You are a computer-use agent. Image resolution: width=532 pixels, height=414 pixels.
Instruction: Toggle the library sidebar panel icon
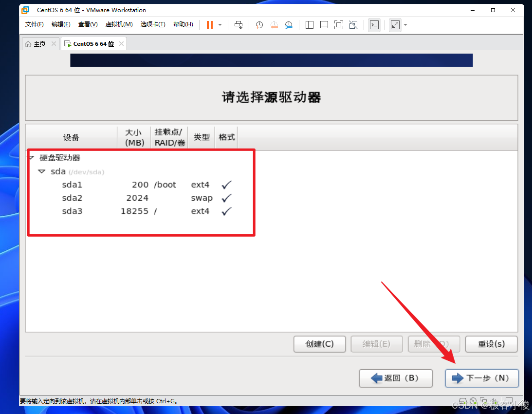(310, 25)
